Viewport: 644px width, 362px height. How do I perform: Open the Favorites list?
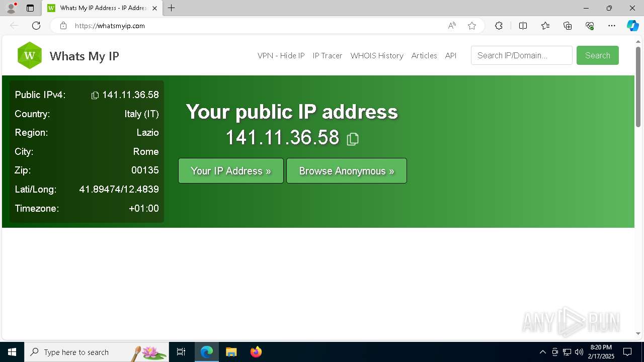[545, 26]
